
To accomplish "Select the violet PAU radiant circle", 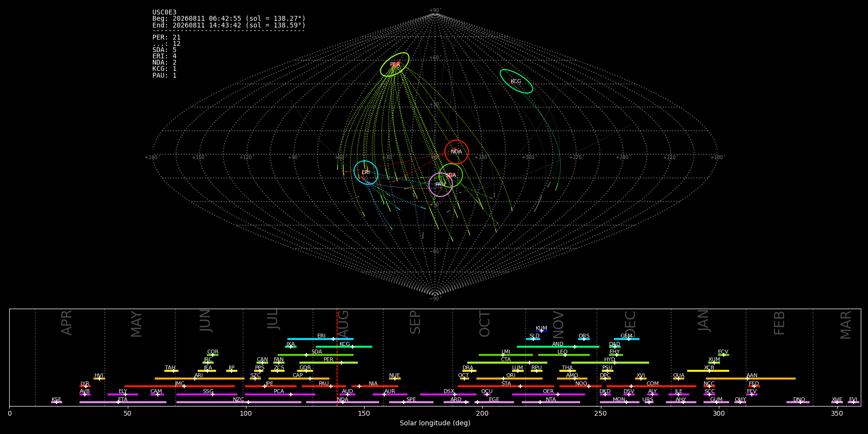I will [440, 185].
